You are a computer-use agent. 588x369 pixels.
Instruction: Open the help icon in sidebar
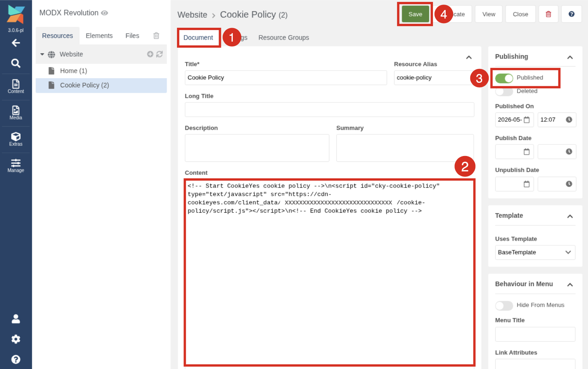coord(16,359)
